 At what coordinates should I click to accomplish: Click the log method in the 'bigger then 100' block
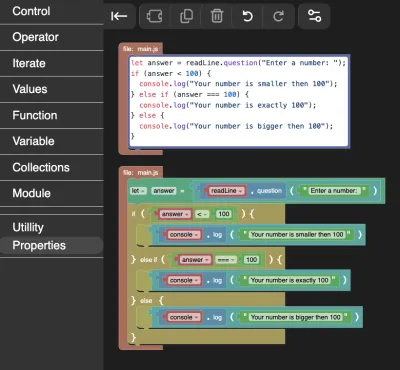pos(217,317)
